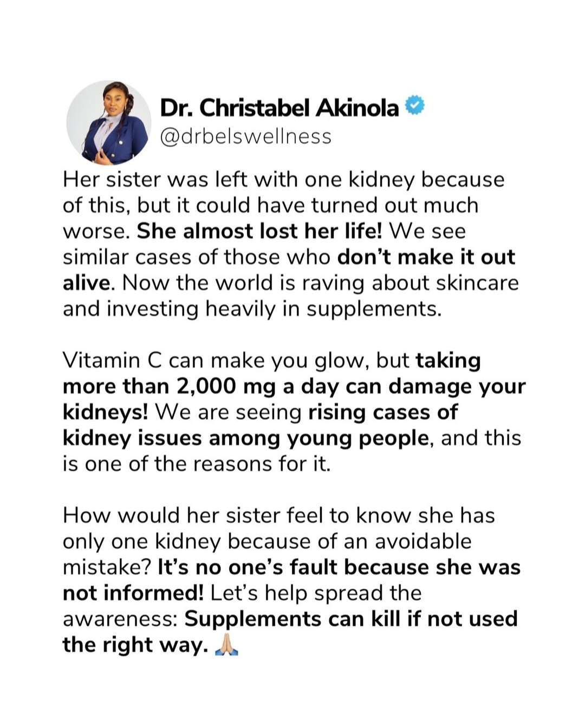585x728 pixels.
Task: Click bold "rising cases of" text
Action: 382,412
